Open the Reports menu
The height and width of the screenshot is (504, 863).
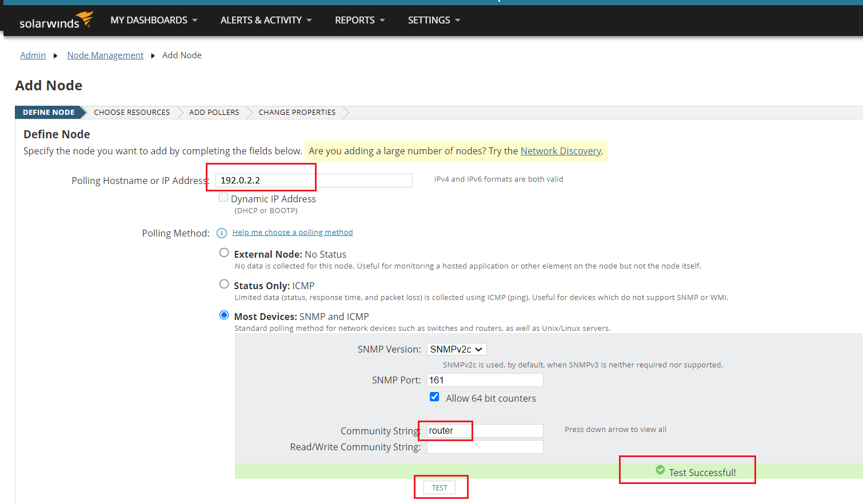point(359,21)
